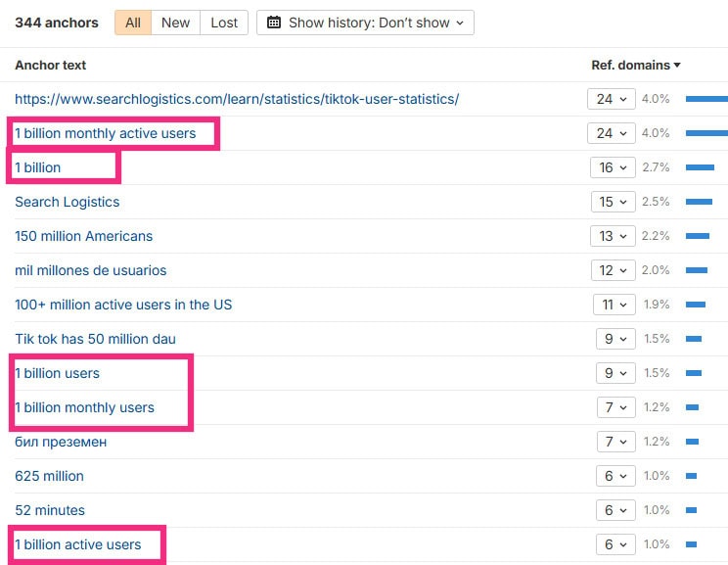This screenshot has height=565, width=728.
Task: Expand ref domains for 'Tik tok has 50 million dau'
Action: tap(615, 339)
